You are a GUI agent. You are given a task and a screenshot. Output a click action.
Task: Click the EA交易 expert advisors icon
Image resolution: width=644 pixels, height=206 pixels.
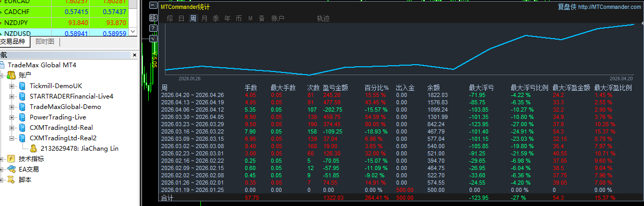pos(11,169)
